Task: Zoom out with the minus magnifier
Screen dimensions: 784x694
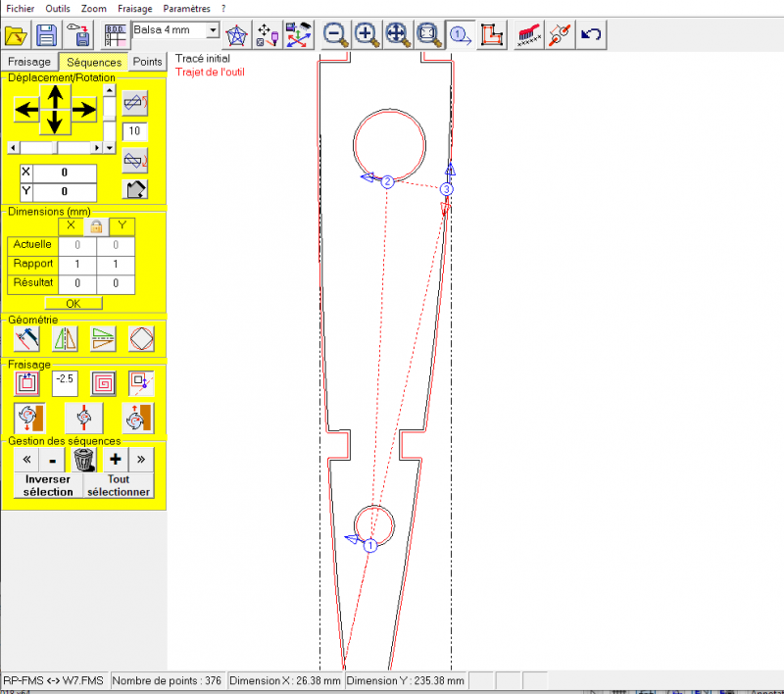Action: point(335,35)
